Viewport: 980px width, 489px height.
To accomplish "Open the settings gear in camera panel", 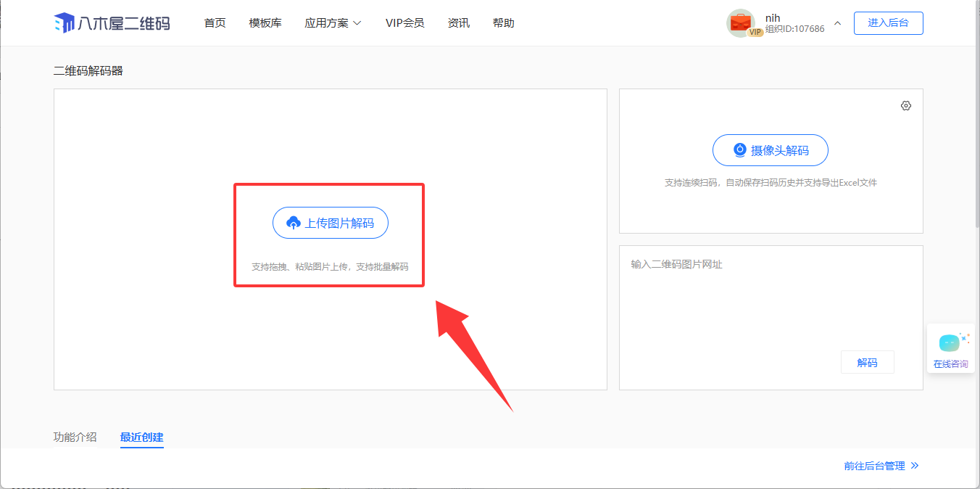I will pos(905,106).
